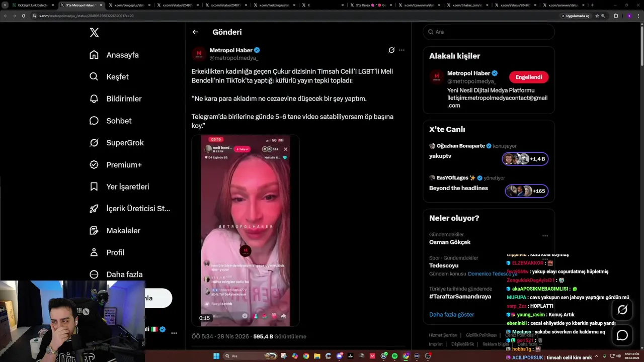Open Chrome from taskbar
This screenshot has height=362, width=644.
point(306,356)
